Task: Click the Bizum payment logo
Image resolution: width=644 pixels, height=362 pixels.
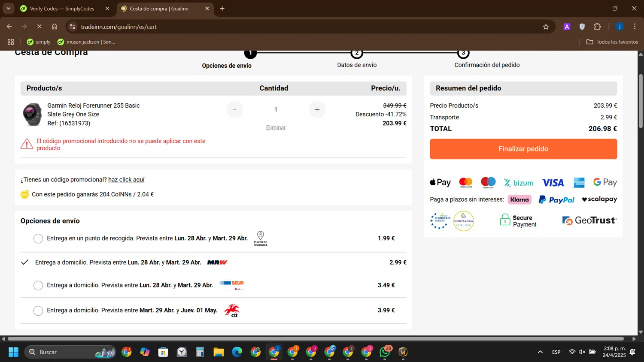Action: [519, 183]
